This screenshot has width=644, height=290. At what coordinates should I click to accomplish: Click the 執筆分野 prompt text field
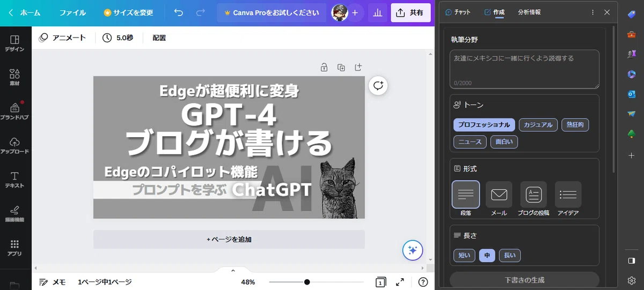tap(524, 69)
